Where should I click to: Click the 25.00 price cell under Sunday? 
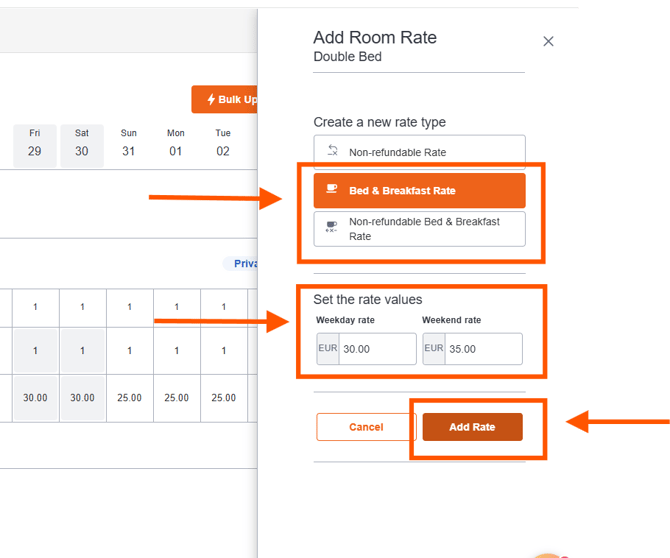[x=129, y=398]
